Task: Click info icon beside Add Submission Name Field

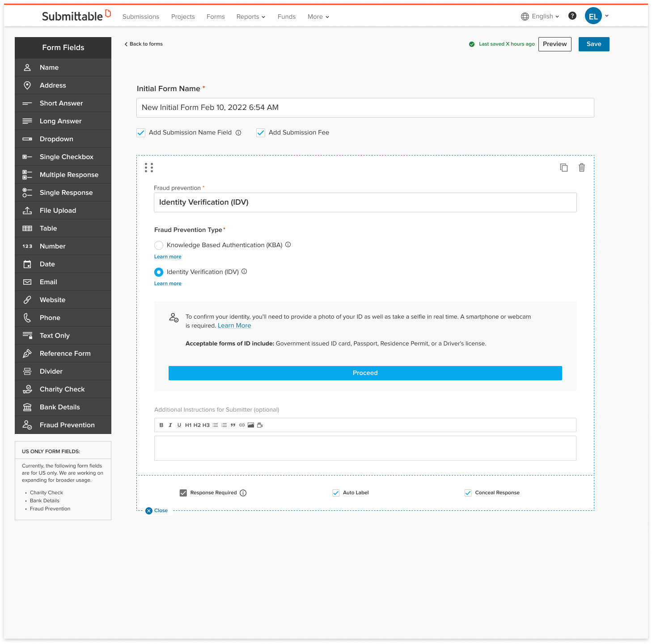Action: point(238,133)
